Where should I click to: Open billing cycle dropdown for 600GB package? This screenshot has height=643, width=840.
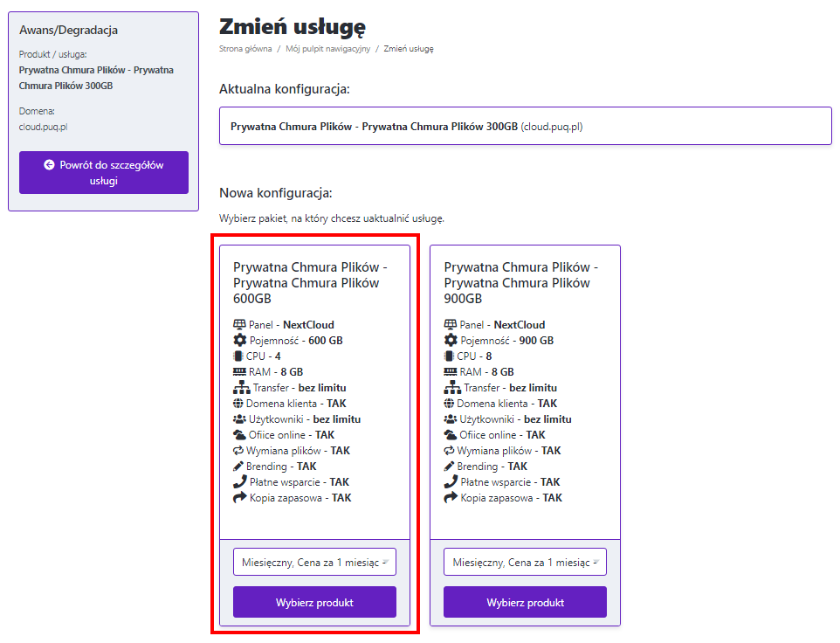click(314, 563)
